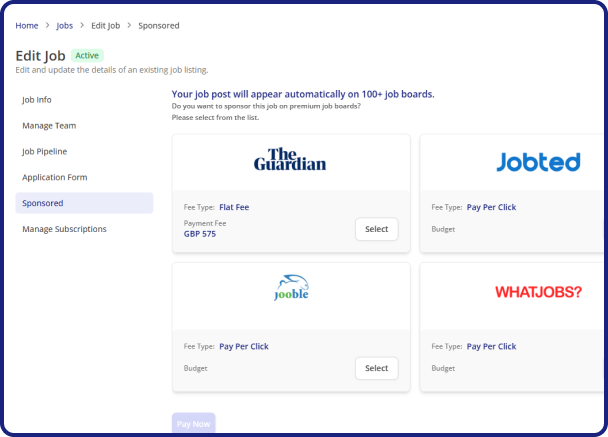The image size is (608, 437).
Task: Click Jooble Pay Per Click fee type
Action: pyautogui.click(x=244, y=346)
